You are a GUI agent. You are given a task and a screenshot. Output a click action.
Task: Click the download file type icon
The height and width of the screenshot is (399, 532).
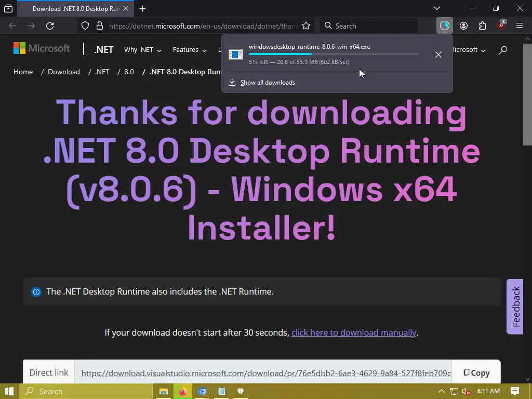pos(236,54)
